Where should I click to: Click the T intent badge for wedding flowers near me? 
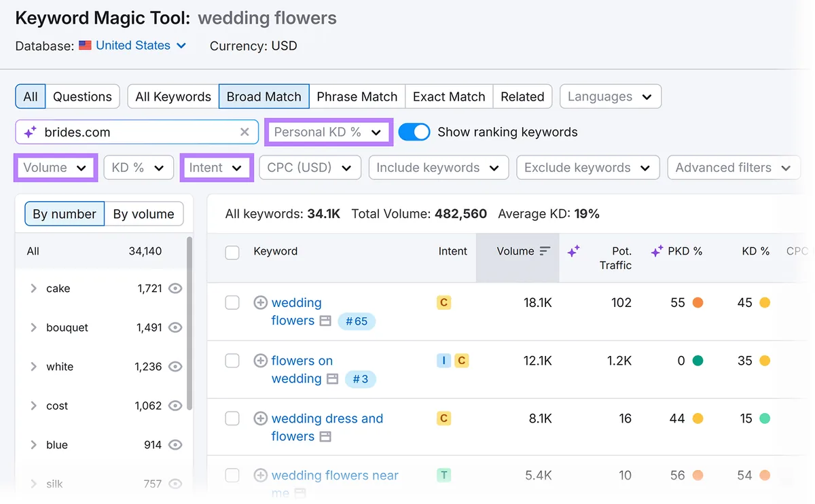(x=443, y=475)
